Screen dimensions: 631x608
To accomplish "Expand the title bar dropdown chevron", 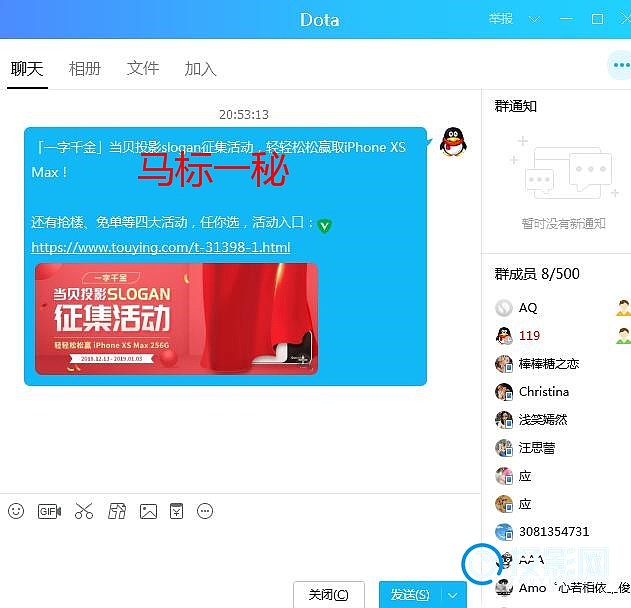I will click(535, 19).
